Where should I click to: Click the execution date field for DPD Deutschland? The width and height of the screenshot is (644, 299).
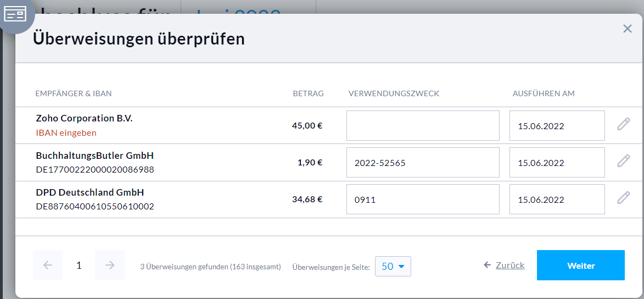coord(557,200)
